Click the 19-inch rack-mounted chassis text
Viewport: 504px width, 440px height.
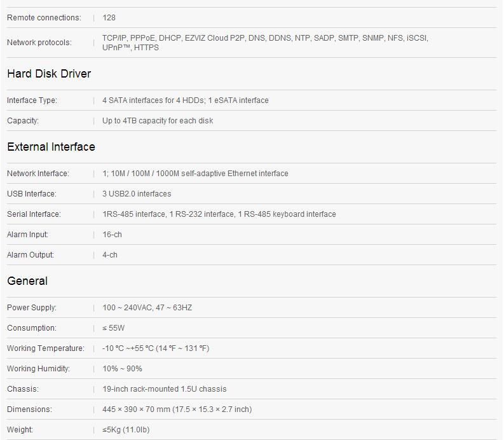(x=164, y=389)
